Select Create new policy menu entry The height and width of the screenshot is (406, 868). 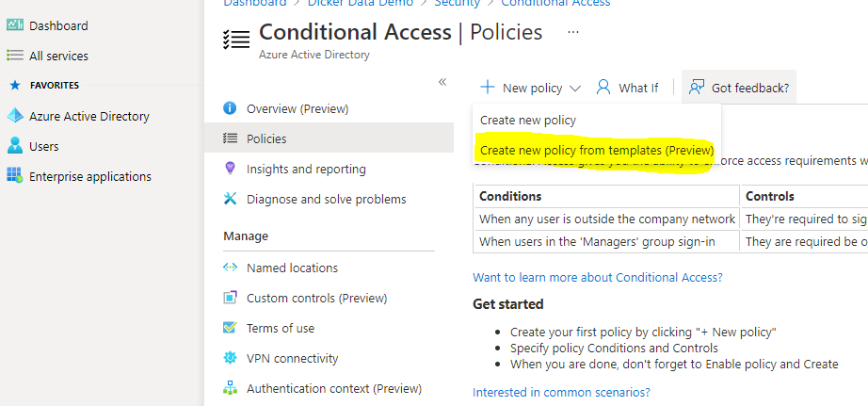528,121
